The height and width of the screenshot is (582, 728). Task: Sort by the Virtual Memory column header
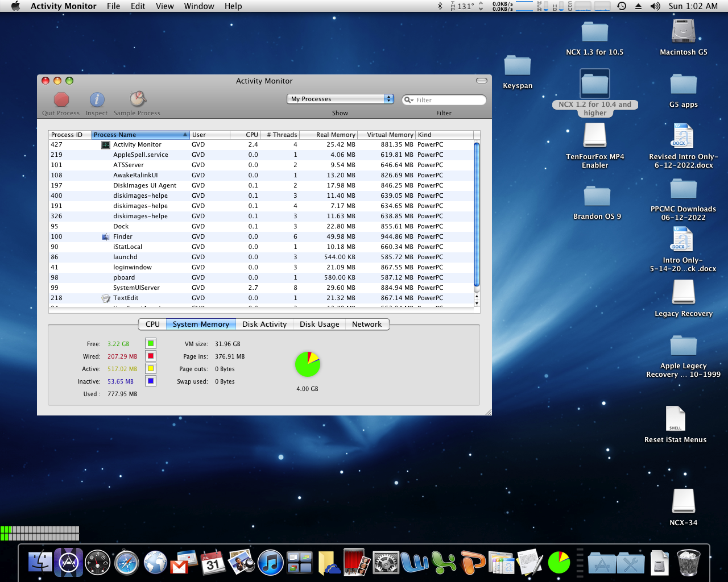click(387, 135)
